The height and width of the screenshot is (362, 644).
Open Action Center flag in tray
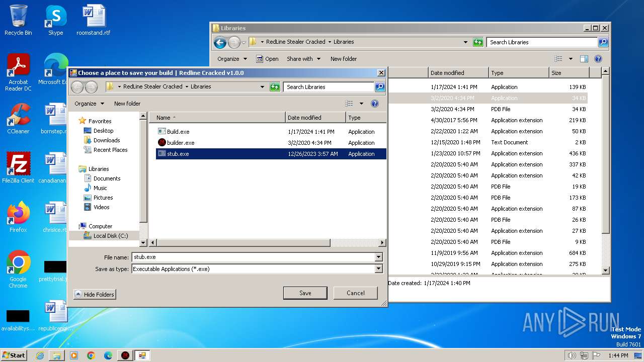tap(596, 355)
